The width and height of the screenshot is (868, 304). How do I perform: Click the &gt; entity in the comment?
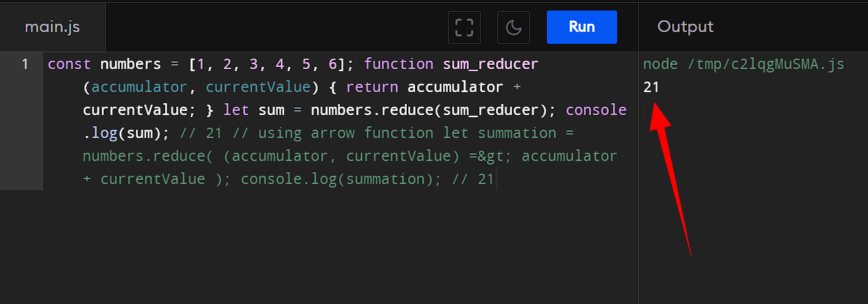coord(494,155)
